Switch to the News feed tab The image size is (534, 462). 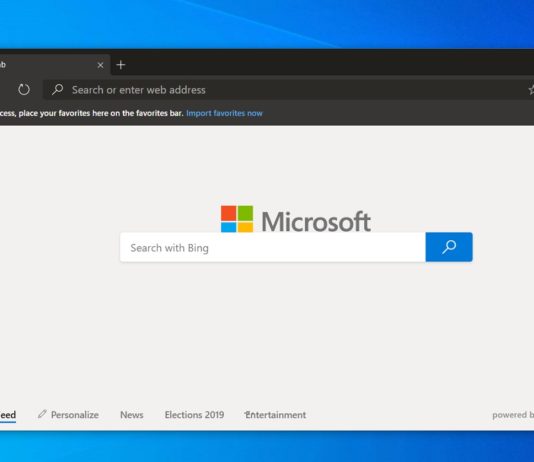pyautogui.click(x=131, y=415)
